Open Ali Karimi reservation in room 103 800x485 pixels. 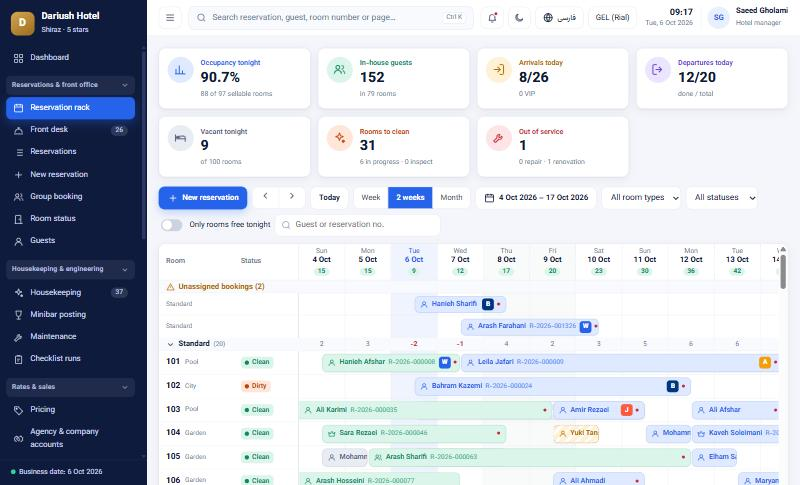tap(425, 410)
